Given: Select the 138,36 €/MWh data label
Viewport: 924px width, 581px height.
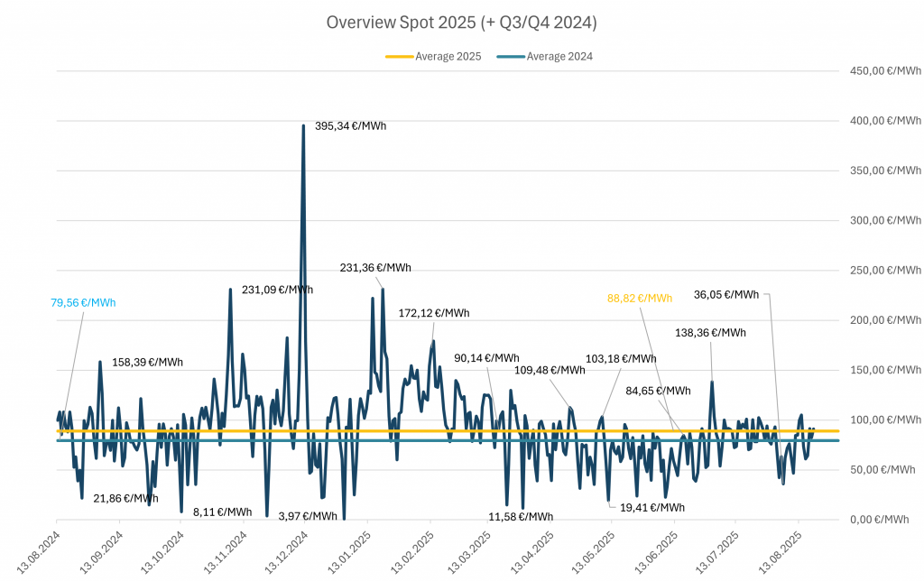Looking at the screenshot, I should point(710,333).
